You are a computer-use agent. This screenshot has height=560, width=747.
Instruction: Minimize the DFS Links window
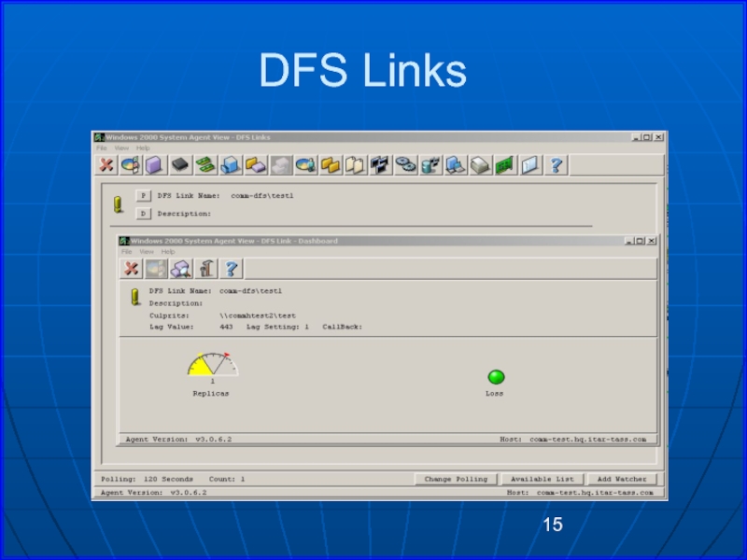636,137
